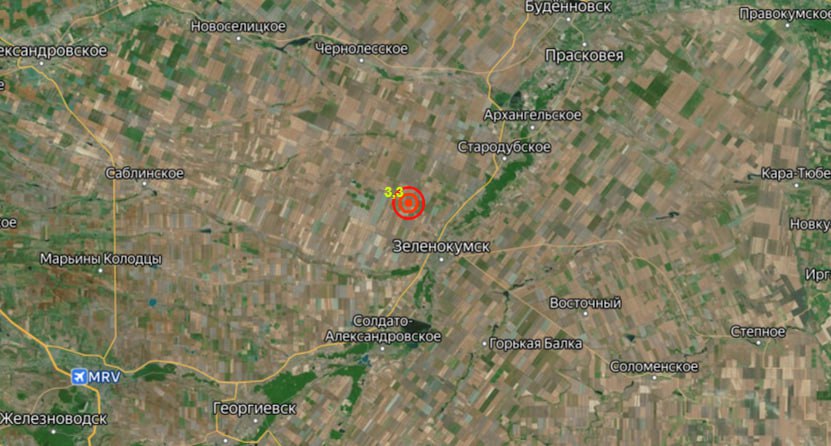Image resolution: width=831 pixels, height=446 pixels.
Task: Select the Саблинское village label
Action: pyautogui.click(x=145, y=173)
